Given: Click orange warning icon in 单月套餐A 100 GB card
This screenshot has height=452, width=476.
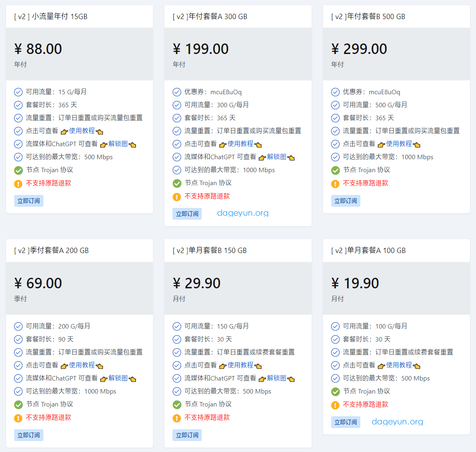Looking at the screenshot, I should pos(335,405).
